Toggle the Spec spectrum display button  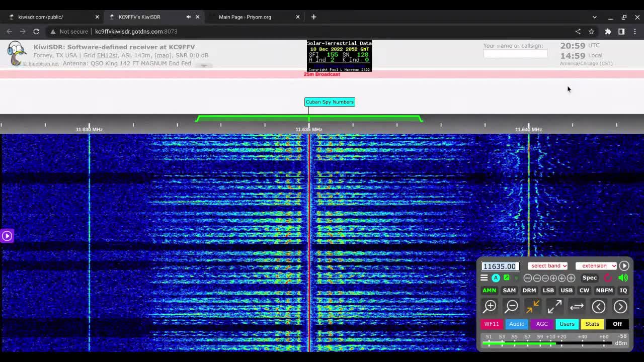tap(589, 278)
